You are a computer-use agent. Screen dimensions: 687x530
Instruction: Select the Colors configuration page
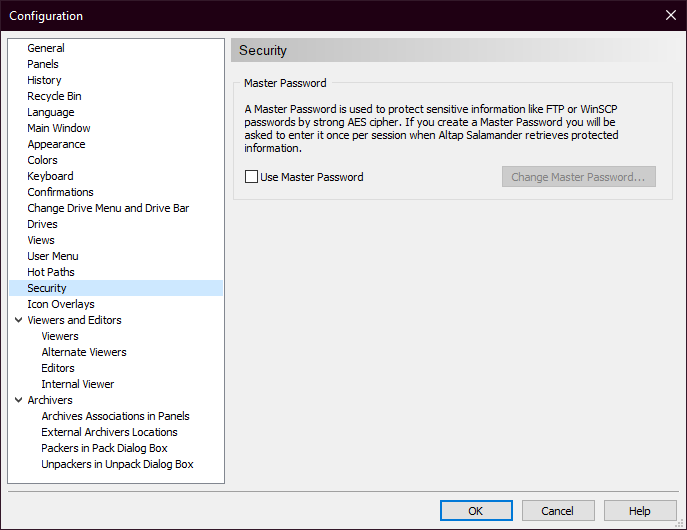click(42, 160)
